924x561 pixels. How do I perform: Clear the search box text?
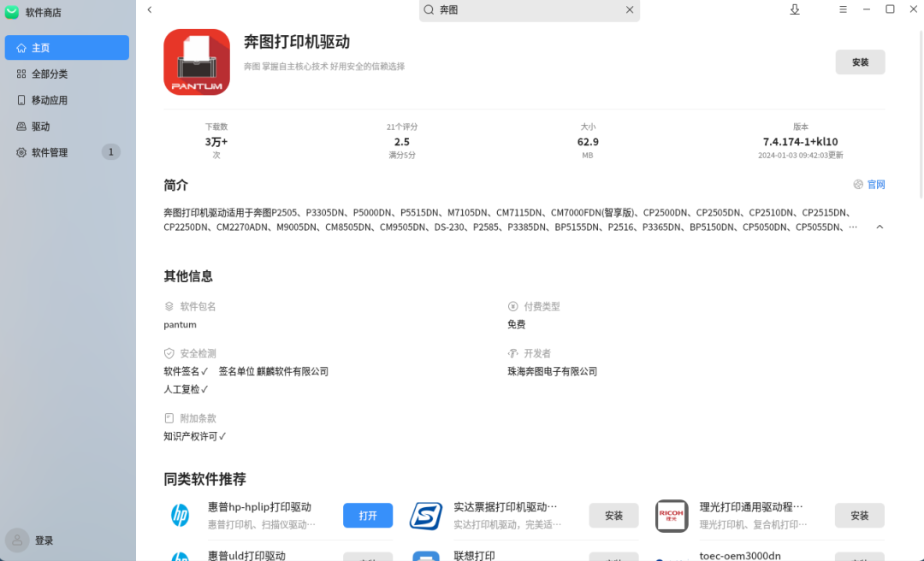click(x=630, y=10)
